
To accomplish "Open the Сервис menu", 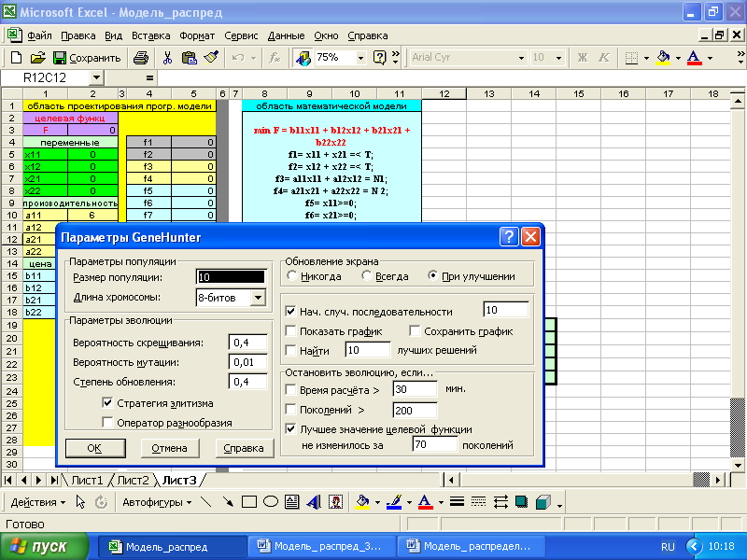I will tap(241, 35).
